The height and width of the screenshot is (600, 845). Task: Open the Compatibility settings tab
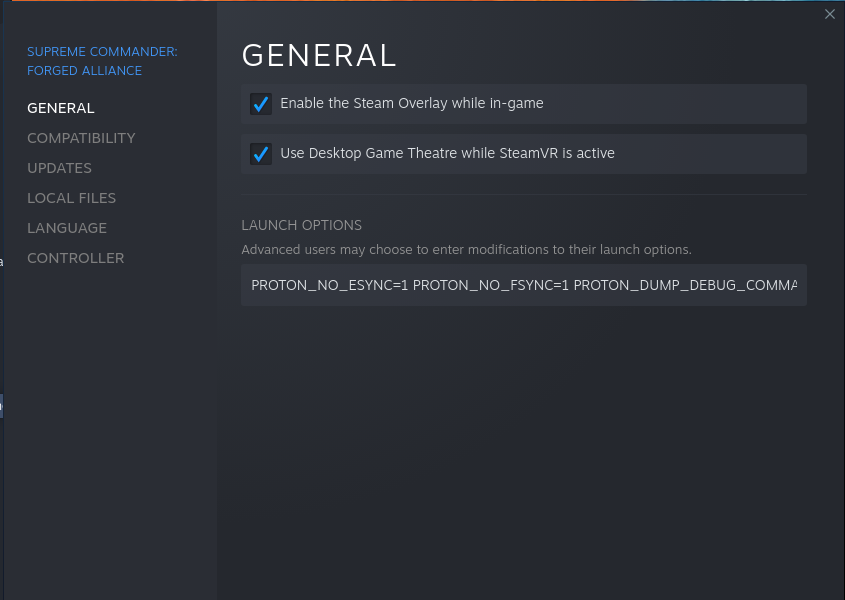coord(81,138)
